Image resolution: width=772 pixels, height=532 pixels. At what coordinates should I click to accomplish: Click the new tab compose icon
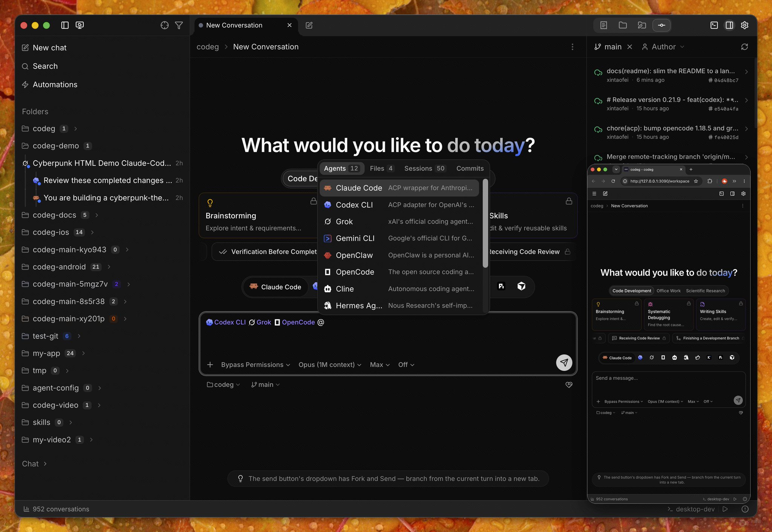309,25
